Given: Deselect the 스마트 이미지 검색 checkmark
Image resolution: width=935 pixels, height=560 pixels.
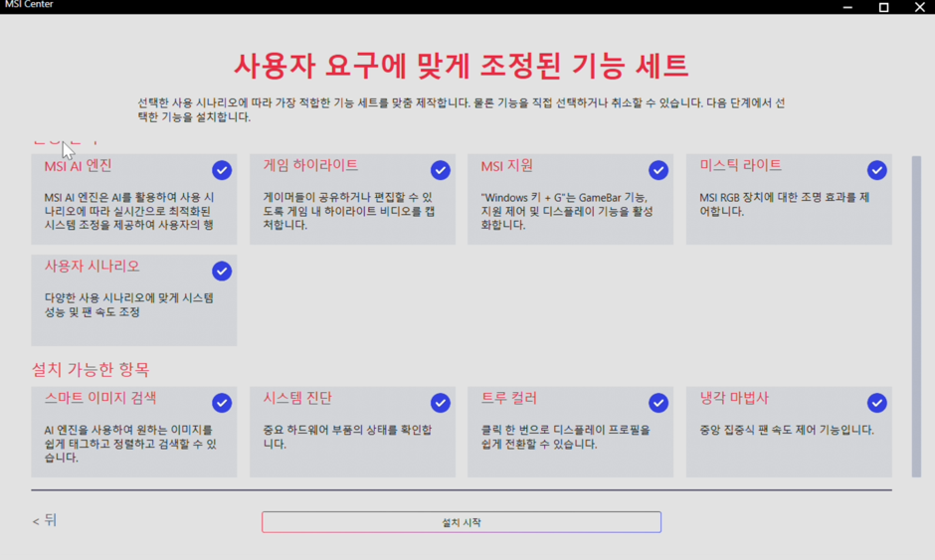Looking at the screenshot, I should 222,403.
